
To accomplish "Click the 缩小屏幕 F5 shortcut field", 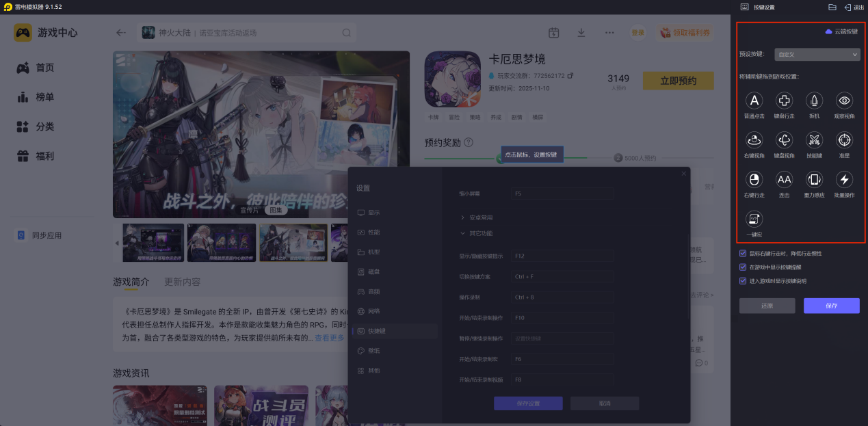I will [563, 194].
